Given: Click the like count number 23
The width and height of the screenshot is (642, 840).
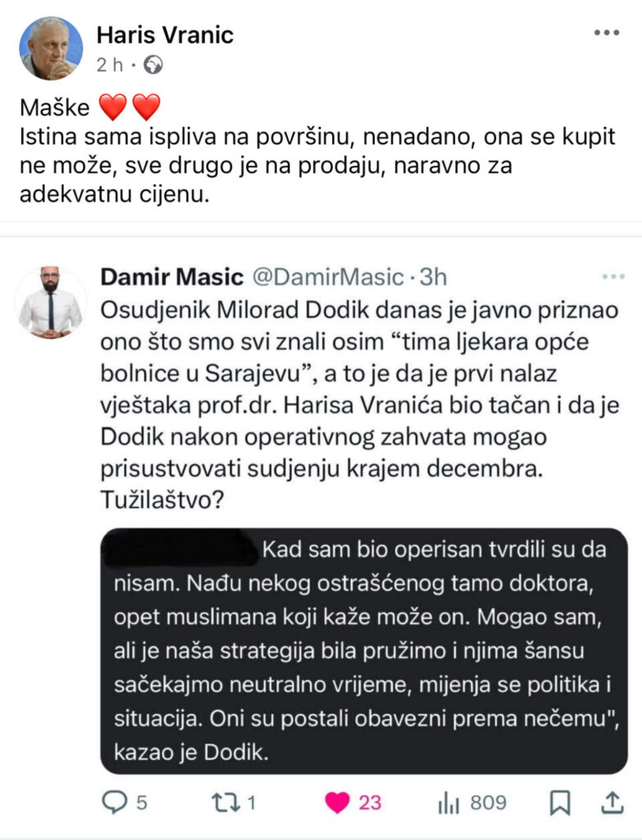Looking at the screenshot, I should (370, 802).
